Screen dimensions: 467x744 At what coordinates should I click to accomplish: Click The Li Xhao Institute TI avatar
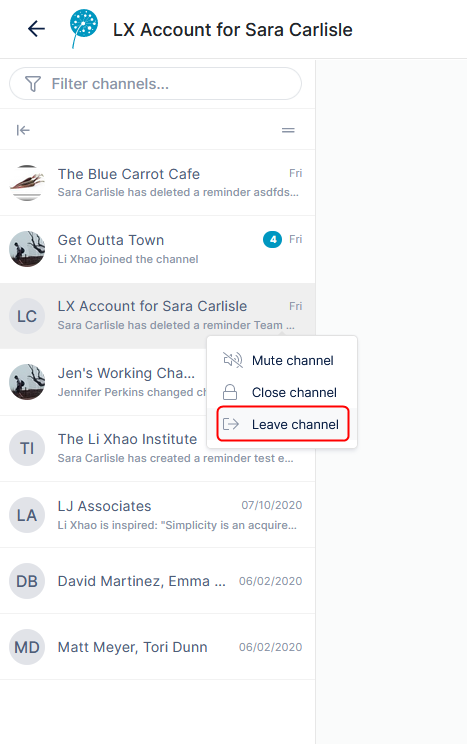pos(27,448)
